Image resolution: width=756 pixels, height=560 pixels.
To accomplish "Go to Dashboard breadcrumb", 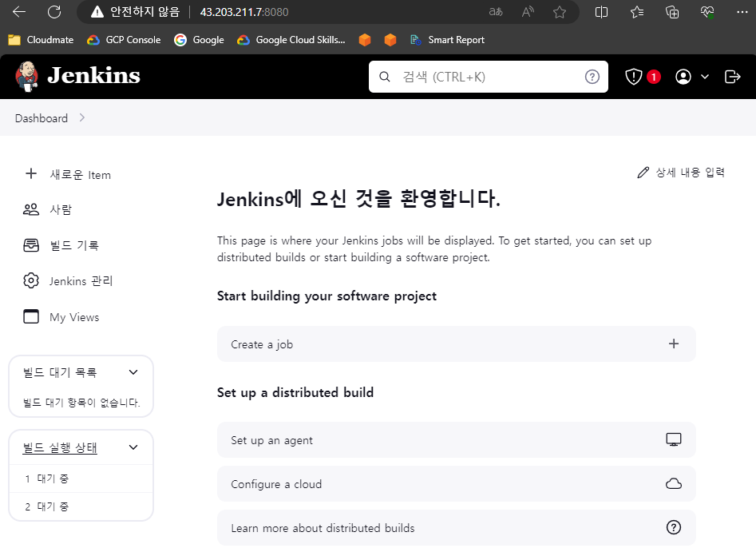I will tap(42, 118).
